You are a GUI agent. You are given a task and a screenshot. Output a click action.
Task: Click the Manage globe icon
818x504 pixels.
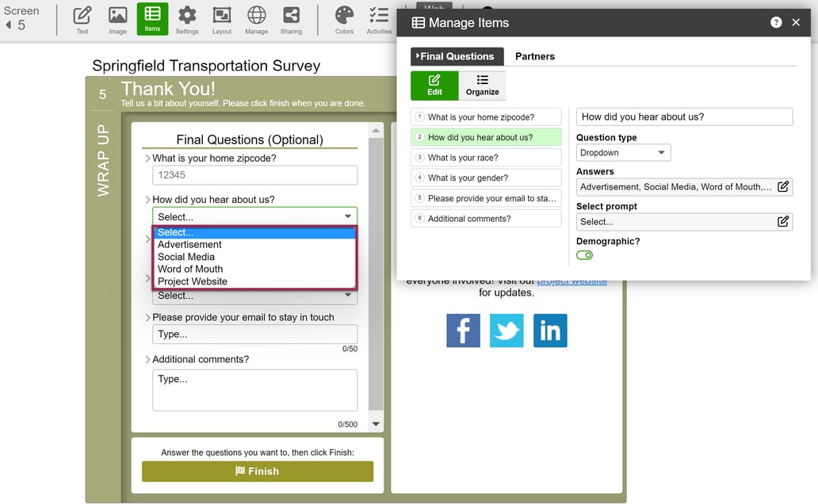[x=256, y=20]
